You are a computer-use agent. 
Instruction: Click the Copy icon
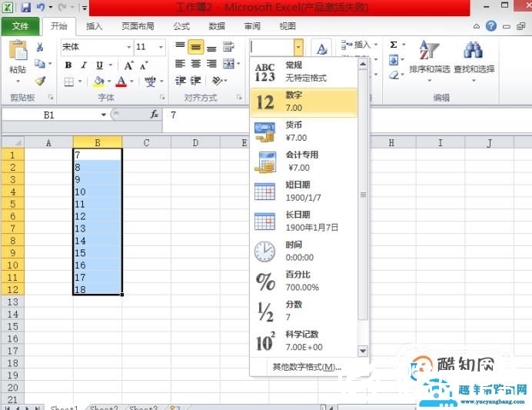(x=40, y=64)
